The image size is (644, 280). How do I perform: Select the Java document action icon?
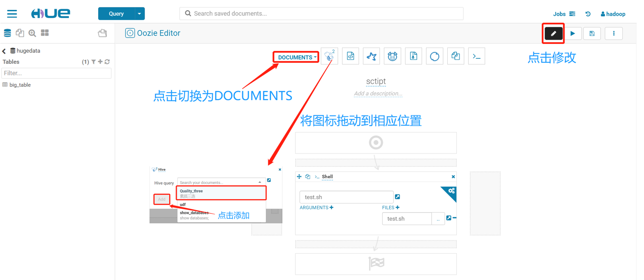click(x=350, y=56)
